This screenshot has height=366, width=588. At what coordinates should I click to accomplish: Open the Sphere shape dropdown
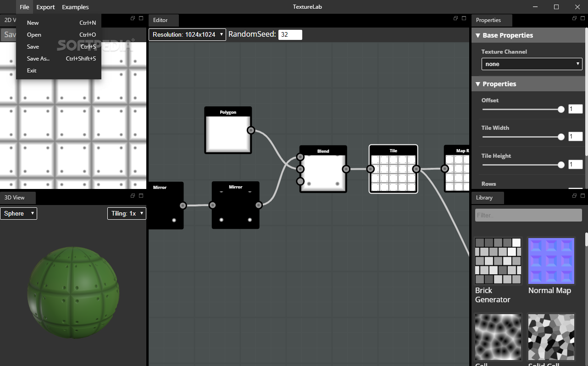19,213
